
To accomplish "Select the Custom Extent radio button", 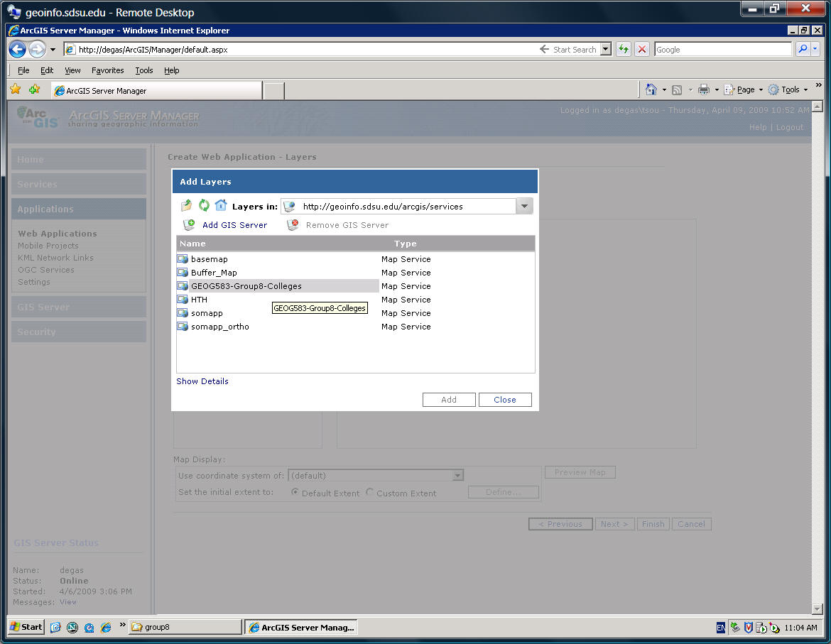I will [x=370, y=492].
